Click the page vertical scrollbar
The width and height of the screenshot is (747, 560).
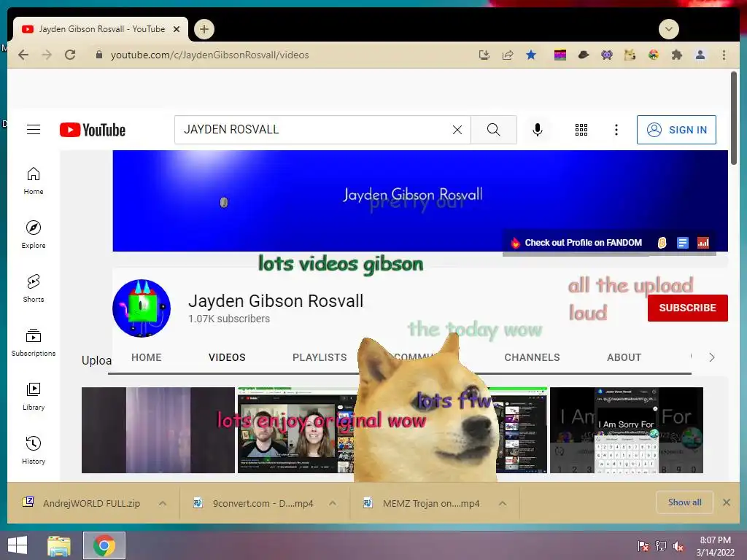734,117
